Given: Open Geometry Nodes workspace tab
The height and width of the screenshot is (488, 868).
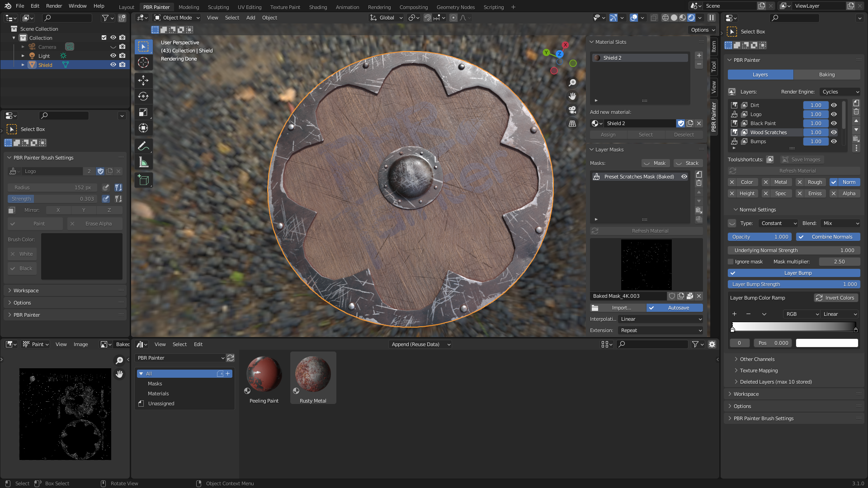Looking at the screenshot, I should pos(456,7).
